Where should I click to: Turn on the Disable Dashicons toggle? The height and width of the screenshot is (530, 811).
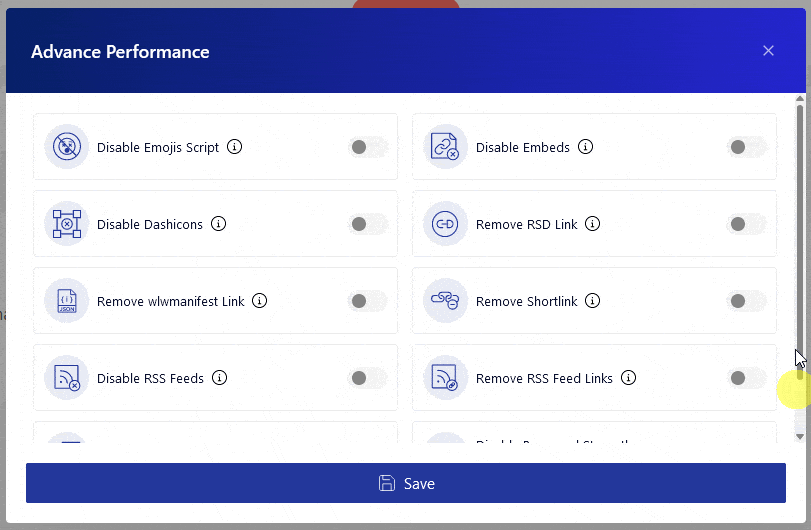[368, 224]
